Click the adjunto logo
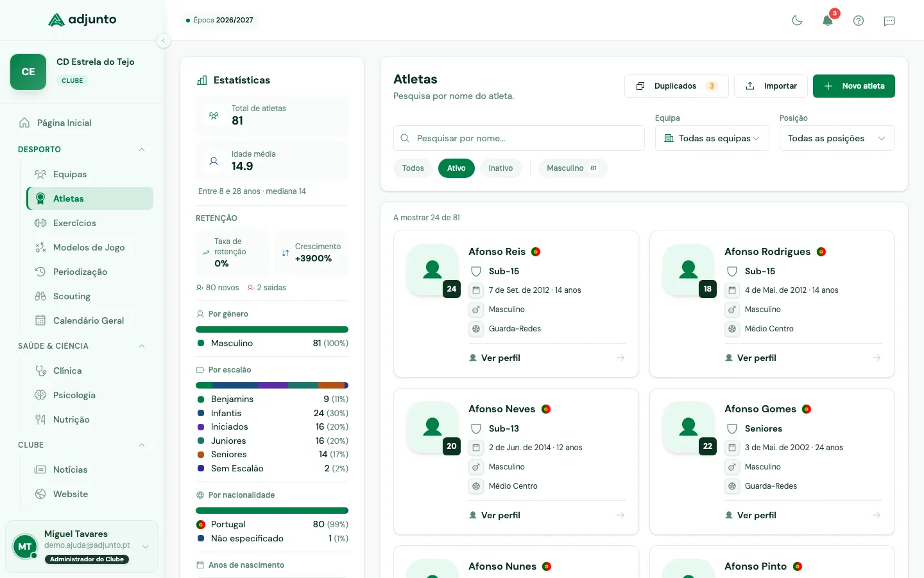Screen dimensions: 924x578 pos(82,20)
